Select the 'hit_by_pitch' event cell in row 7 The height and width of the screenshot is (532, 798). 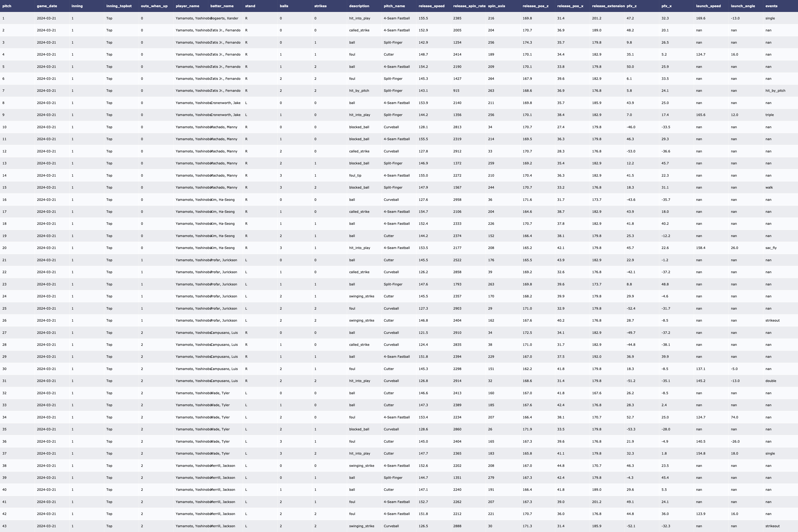pos(775,91)
